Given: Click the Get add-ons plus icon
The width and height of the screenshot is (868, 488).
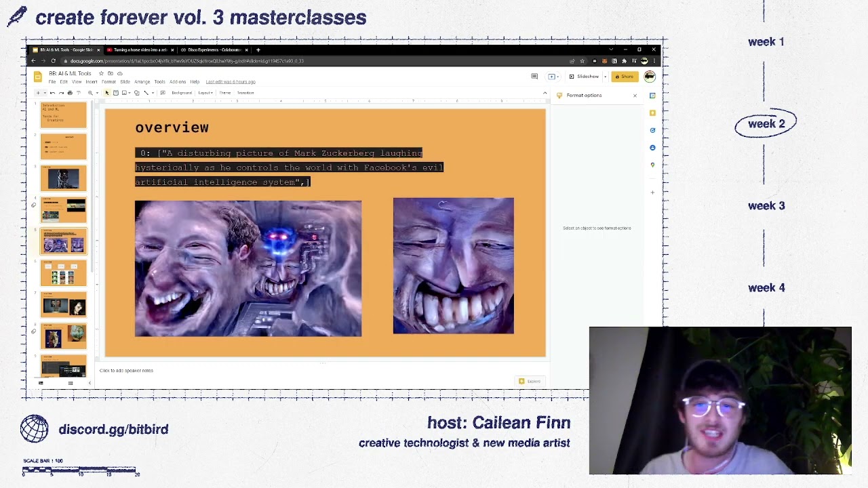Looking at the screenshot, I should (x=652, y=192).
